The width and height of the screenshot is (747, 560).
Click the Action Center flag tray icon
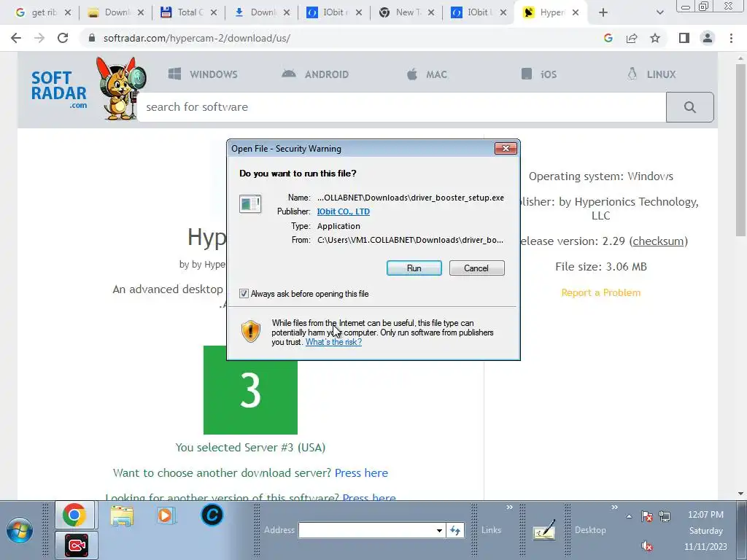(646, 516)
